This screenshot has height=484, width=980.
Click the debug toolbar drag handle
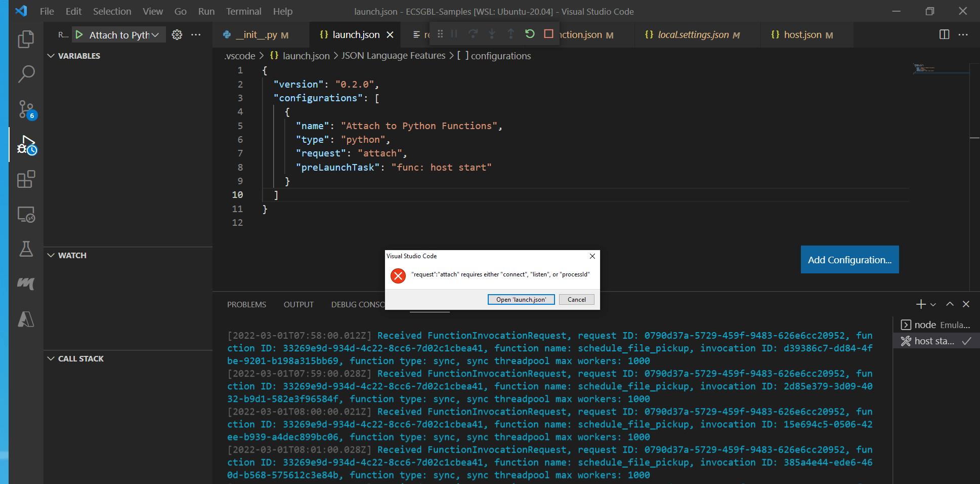(440, 34)
